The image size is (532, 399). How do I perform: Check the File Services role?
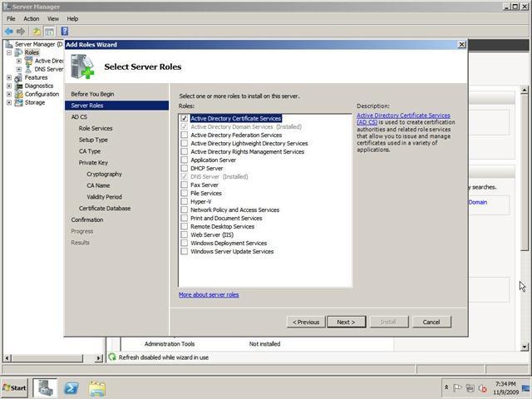pyautogui.click(x=185, y=193)
